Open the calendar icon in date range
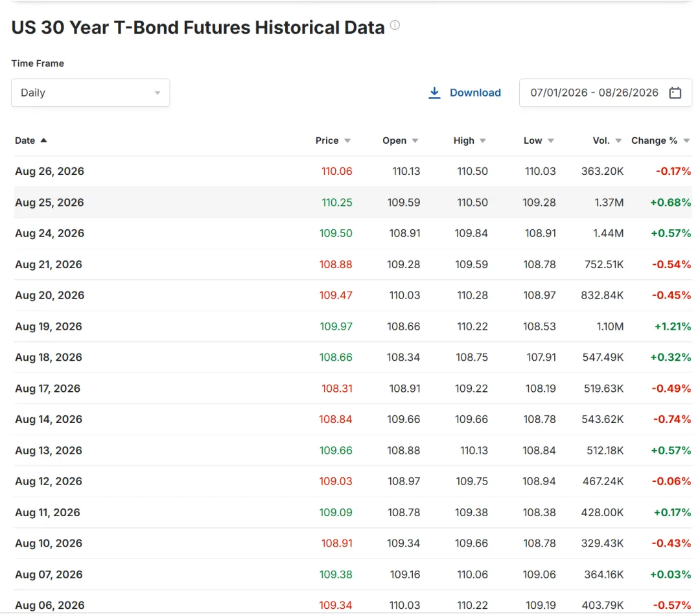This screenshot has height=614, width=700. pyautogui.click(x=675, y=93)
